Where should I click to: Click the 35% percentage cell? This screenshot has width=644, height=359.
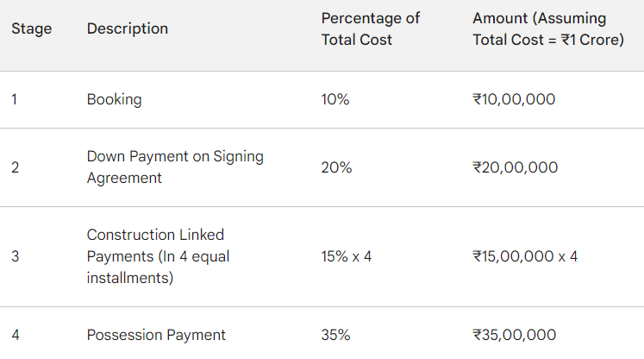click(335, 335)
